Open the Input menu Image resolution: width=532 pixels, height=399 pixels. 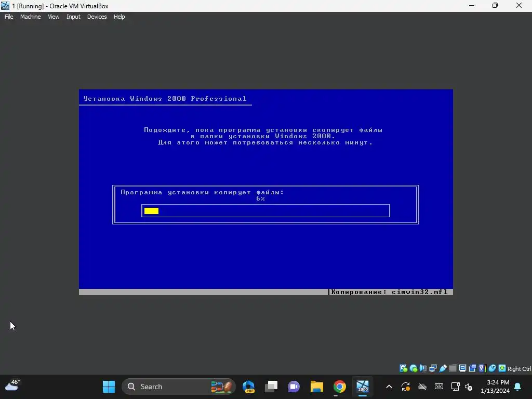73,17
